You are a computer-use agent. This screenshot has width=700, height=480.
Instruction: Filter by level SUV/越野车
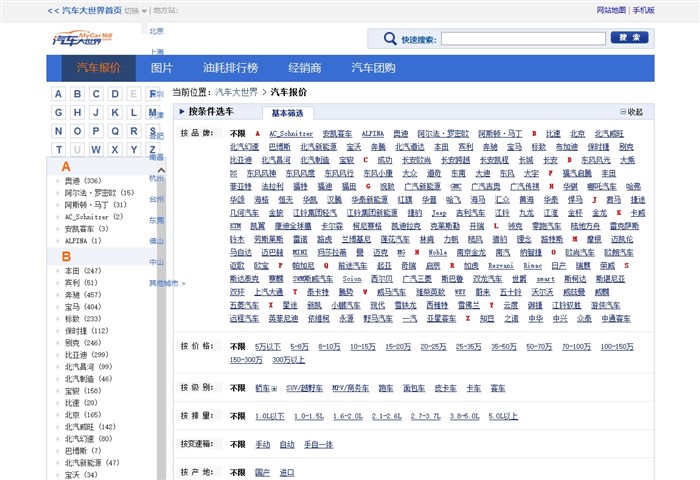304,388
